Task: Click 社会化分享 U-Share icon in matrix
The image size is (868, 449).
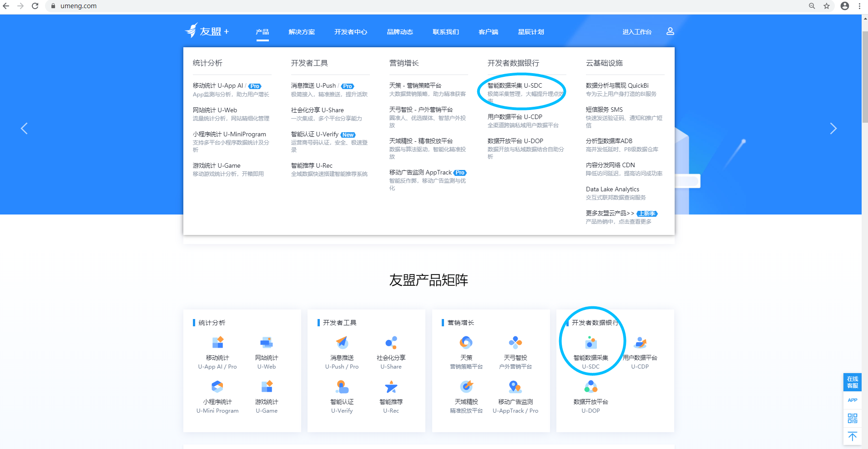Action: tap(391, 342)
